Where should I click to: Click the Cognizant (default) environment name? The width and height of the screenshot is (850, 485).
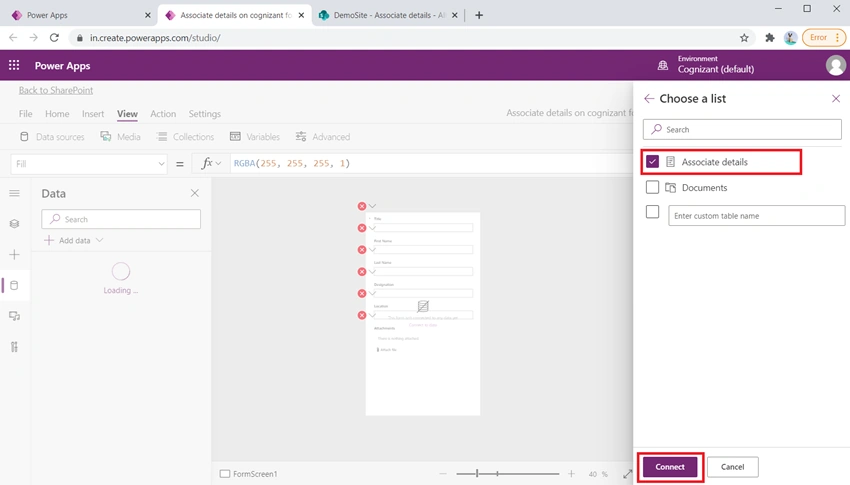716,69
